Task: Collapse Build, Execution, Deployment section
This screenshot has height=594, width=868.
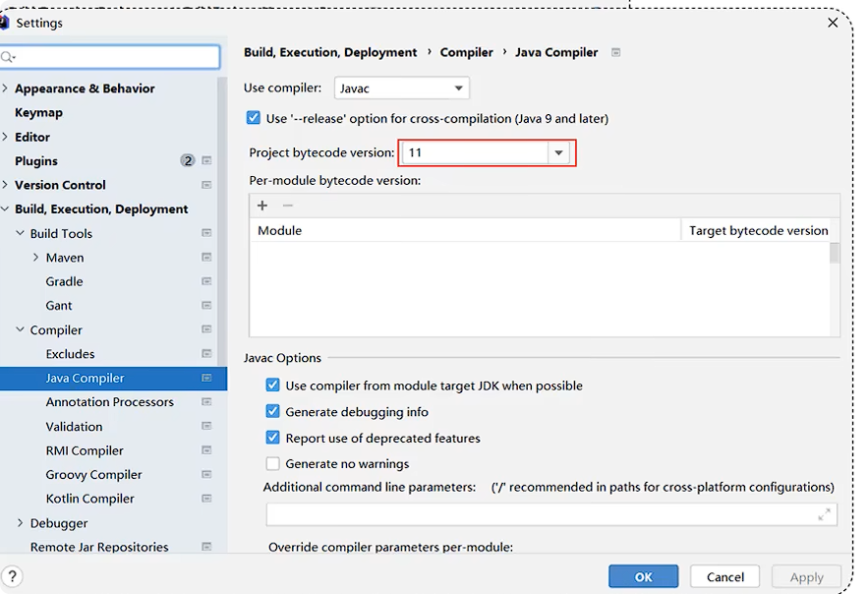Action: (5, 208)
